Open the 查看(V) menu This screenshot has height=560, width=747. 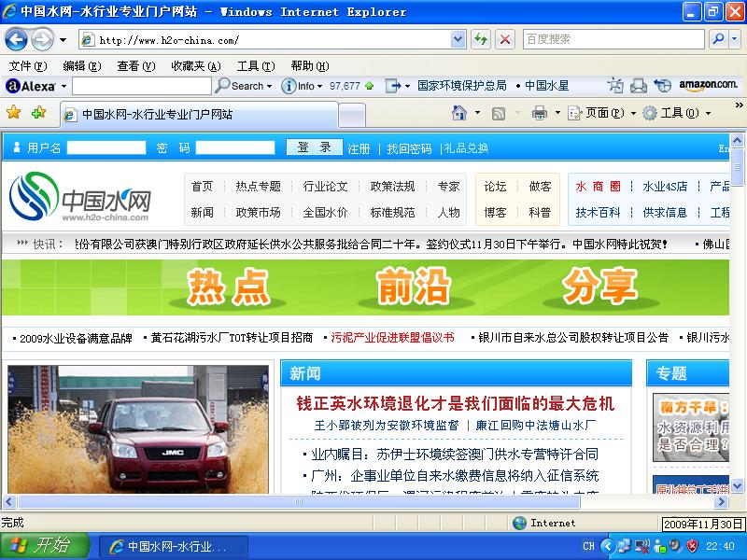pos(136,65)
